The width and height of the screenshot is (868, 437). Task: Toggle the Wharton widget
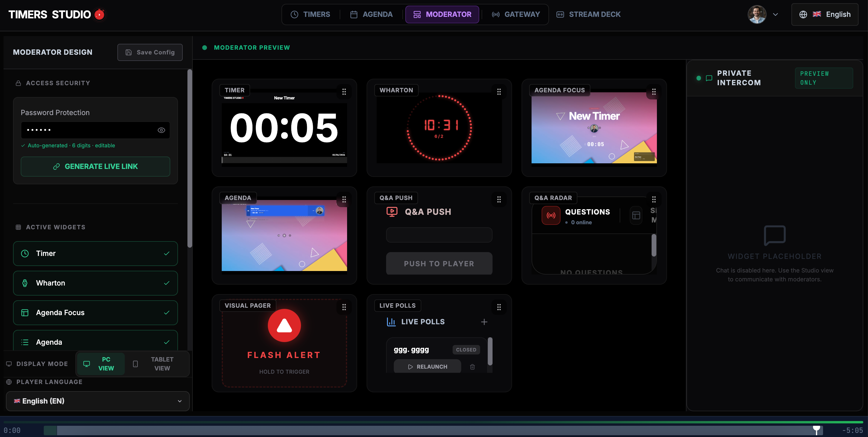pyautogui.click(x=95, y=283)
